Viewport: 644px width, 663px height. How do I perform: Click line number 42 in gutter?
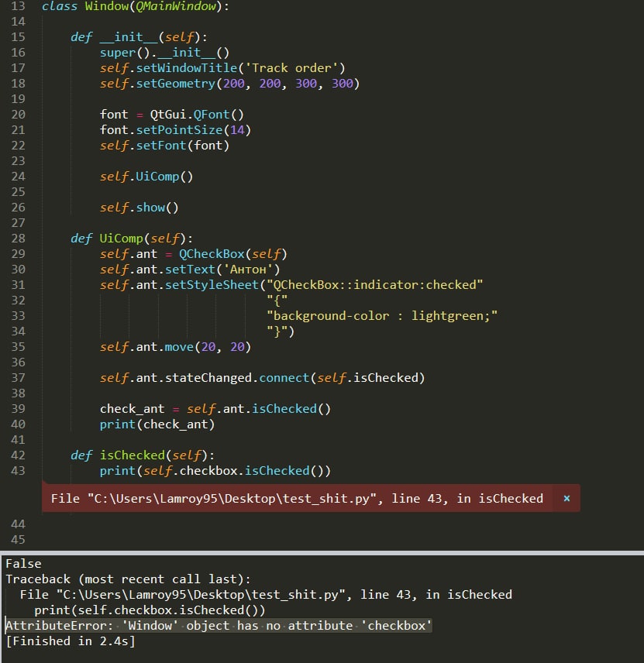point(18,455)
